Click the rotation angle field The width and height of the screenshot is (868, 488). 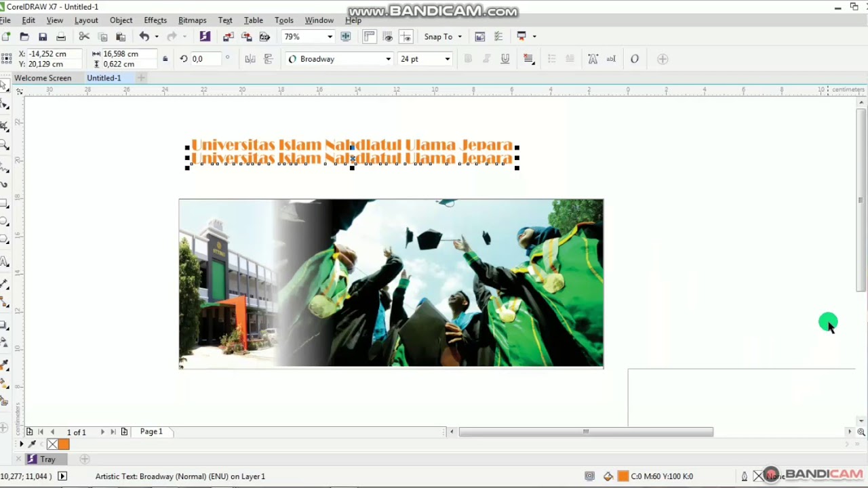[205, 59]
